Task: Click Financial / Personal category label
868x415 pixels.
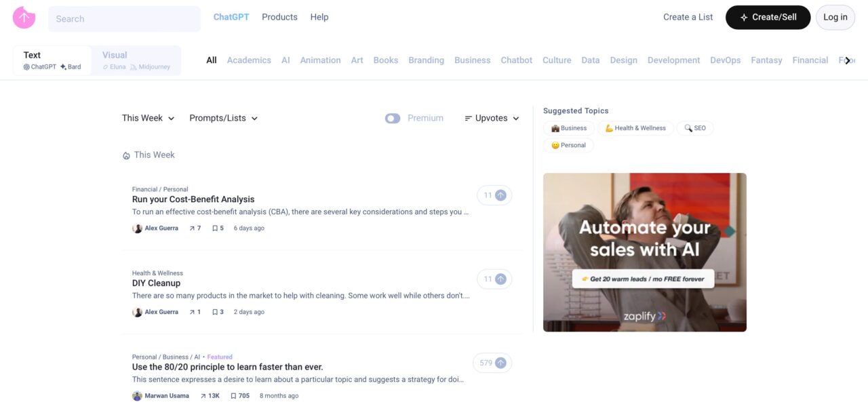Action: 160,189
